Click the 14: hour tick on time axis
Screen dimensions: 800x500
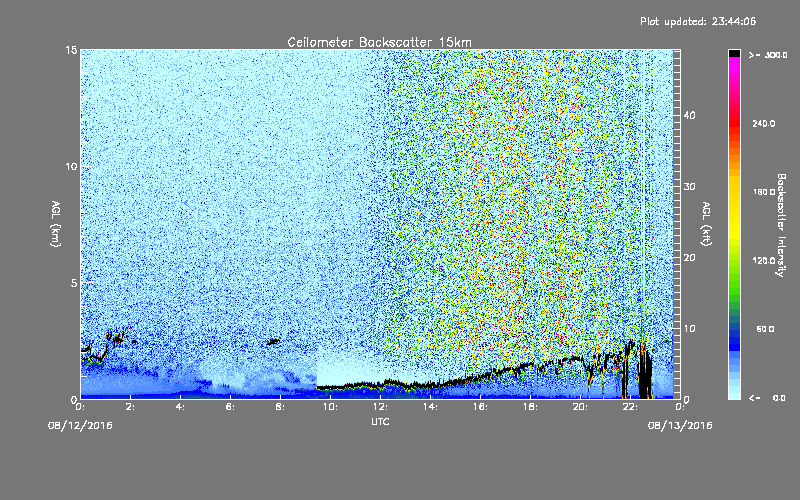(430, 407)
